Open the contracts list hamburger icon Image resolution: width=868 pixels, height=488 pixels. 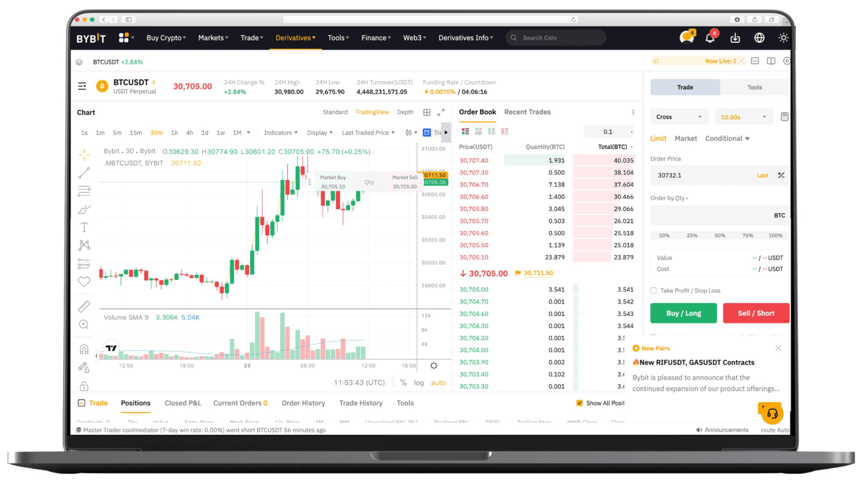click(x=82, y=86)
